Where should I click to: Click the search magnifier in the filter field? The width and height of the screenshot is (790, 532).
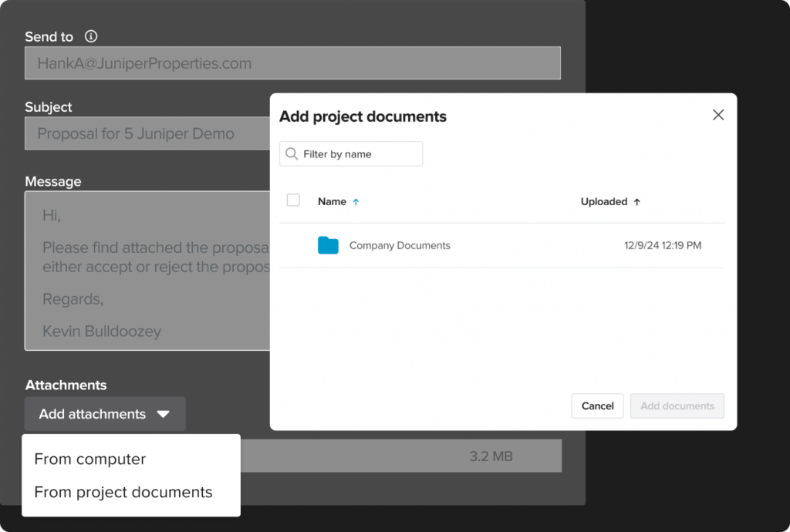pos(291,153)
